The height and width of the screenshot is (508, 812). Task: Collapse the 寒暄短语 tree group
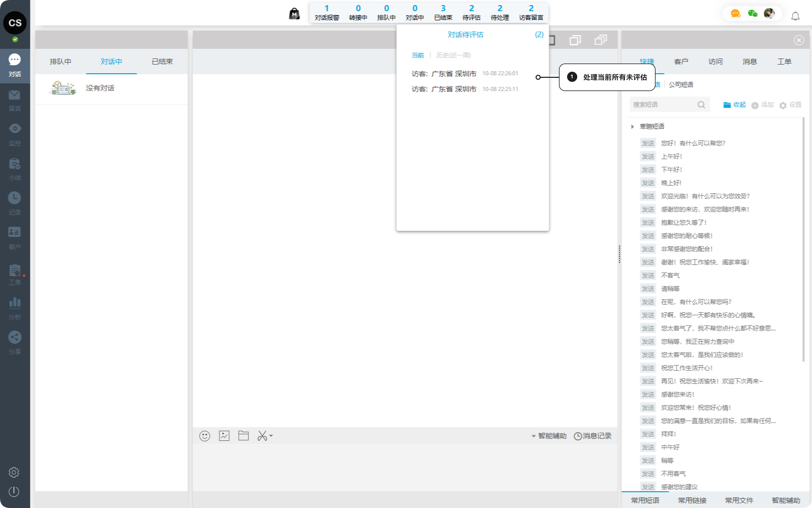[x=633, y=127]
